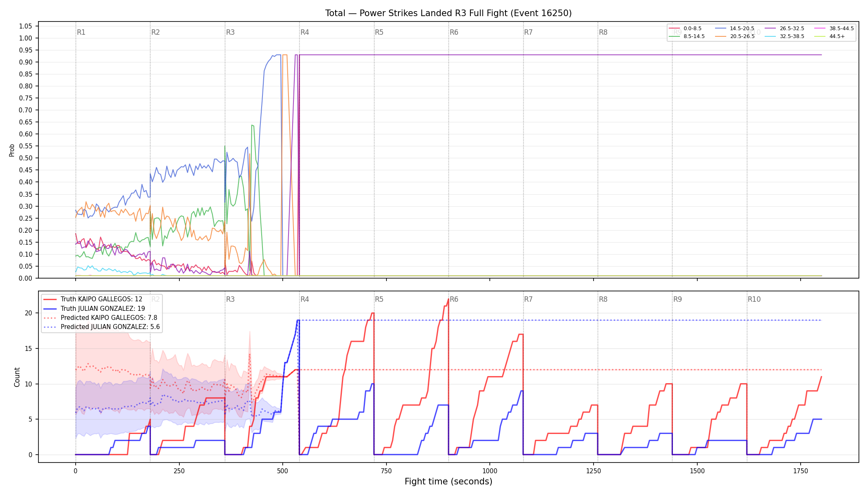Click the R5 round label in the Prob chart
Screen dimensions: 868x496
(x=379, y=32)
